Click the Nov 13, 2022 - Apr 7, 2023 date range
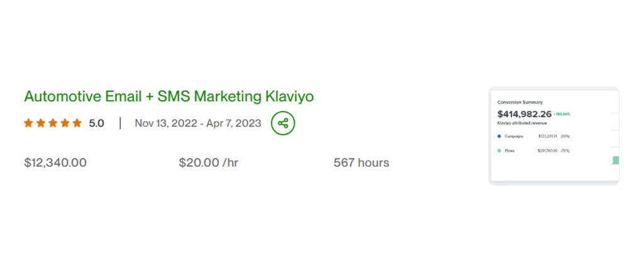644x268 pixels. coord(197,123)
